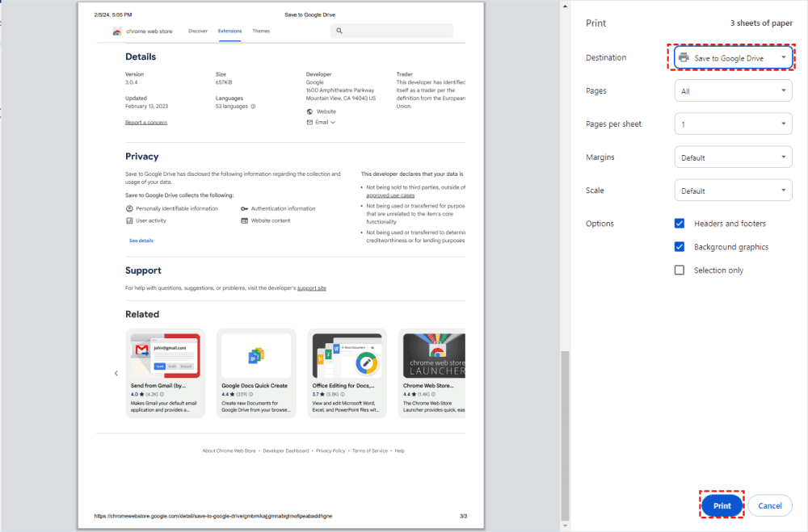Open the Help footer link

pyautogui.click(x=399, y=451)
